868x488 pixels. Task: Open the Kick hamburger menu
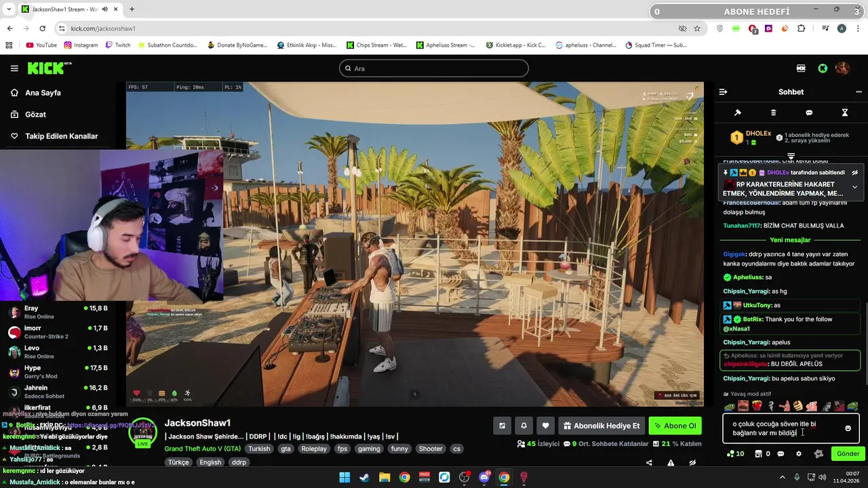tap(14, 68)
